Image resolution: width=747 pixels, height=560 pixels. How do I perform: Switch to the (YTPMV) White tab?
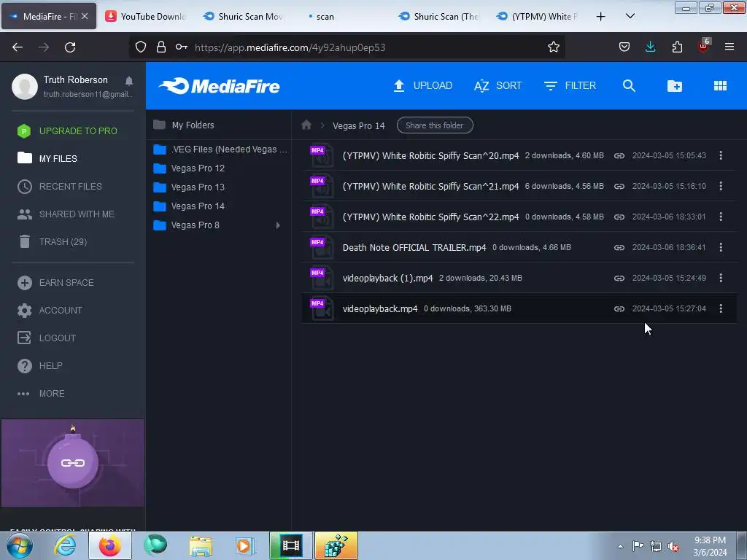(537, 16)
